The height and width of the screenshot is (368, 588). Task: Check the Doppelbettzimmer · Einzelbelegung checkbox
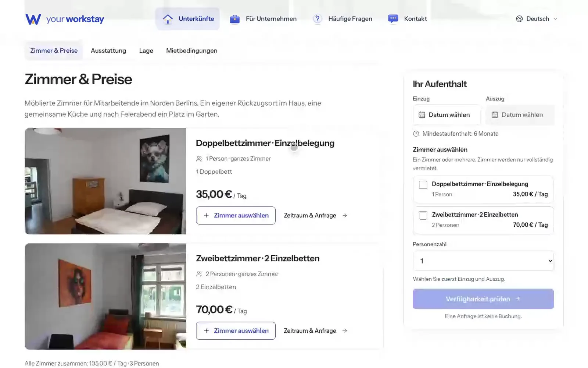(x=423, y=185)
